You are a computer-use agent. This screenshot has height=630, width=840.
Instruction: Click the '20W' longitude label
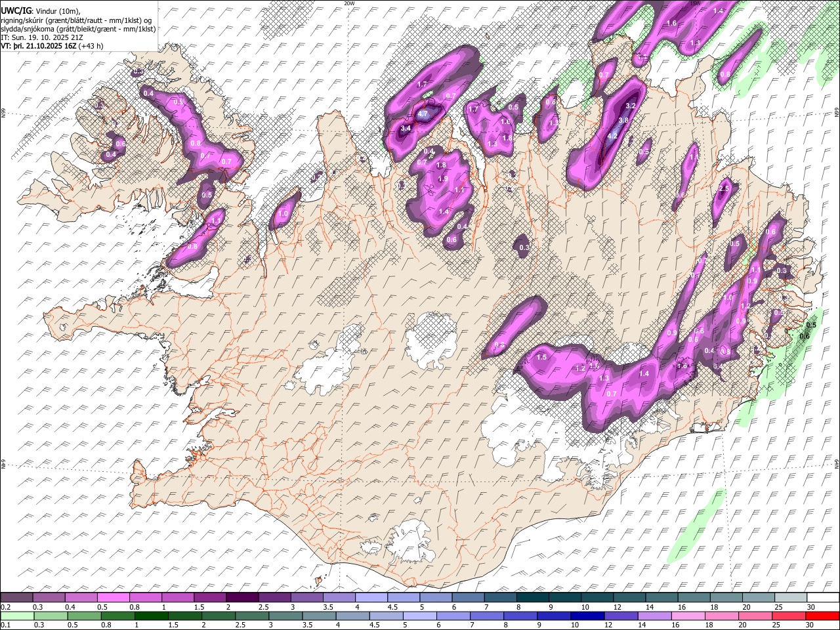349,3
